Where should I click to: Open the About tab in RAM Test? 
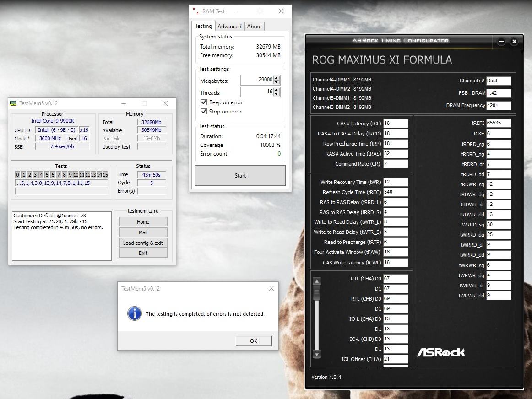point(255,27)
